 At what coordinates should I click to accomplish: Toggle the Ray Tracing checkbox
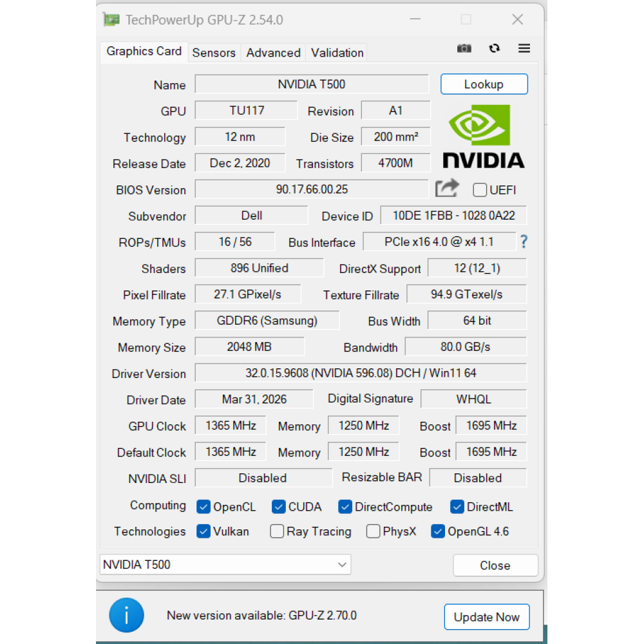coord(277,531)
